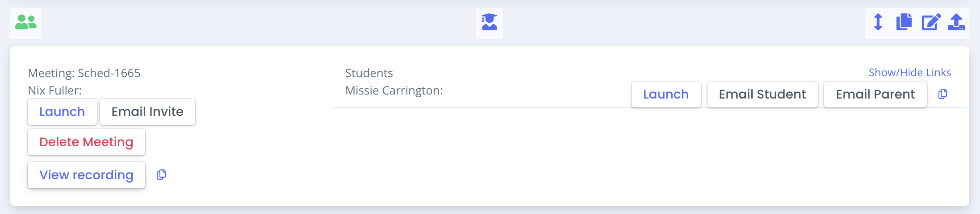This screenshot has height=214, width=980.
Task: Copy the recording link icon
Action: coord(161,175)
